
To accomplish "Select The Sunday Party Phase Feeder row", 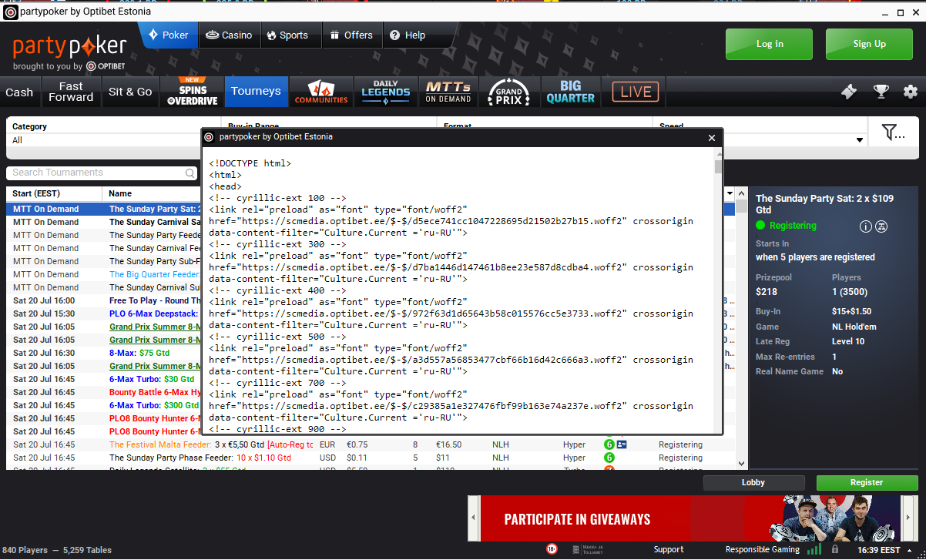I will [x=371, y=458].
